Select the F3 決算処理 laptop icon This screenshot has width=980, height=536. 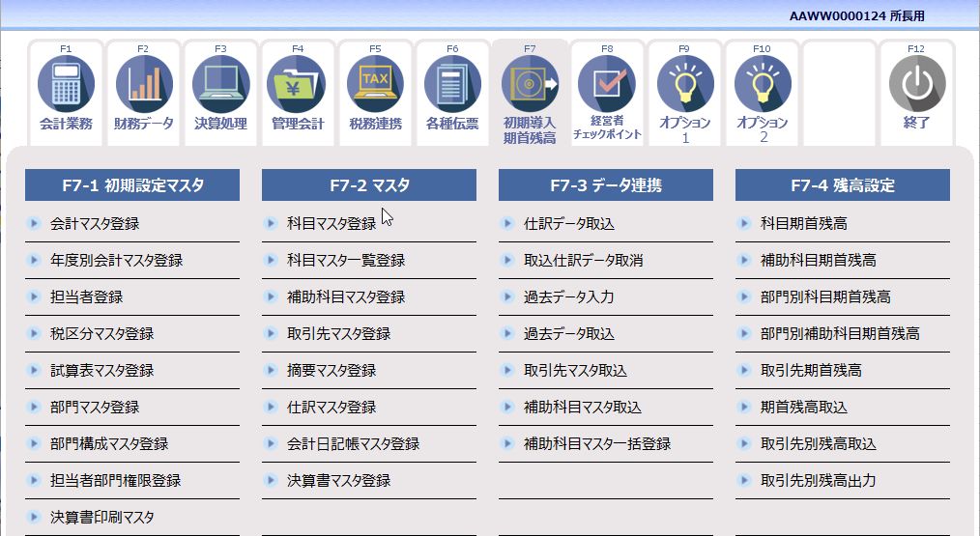point(220,84)
